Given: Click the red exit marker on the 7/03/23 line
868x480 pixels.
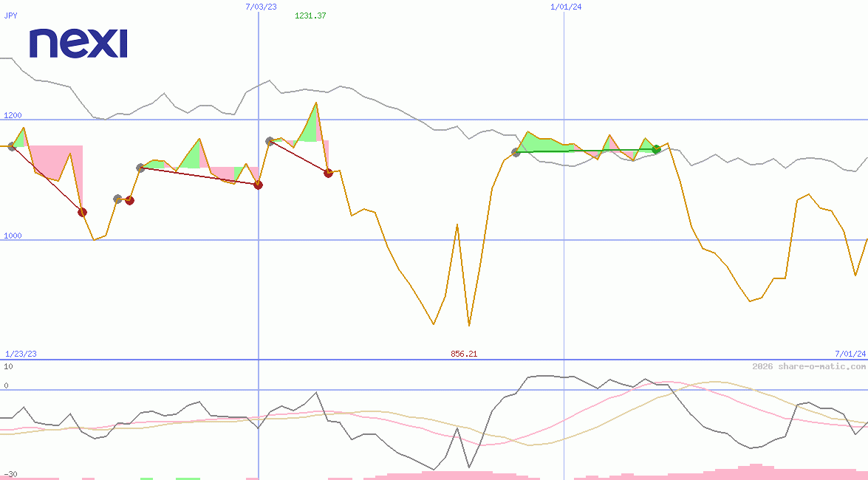Looking at the screenshot, I should [x=258, y=185].
